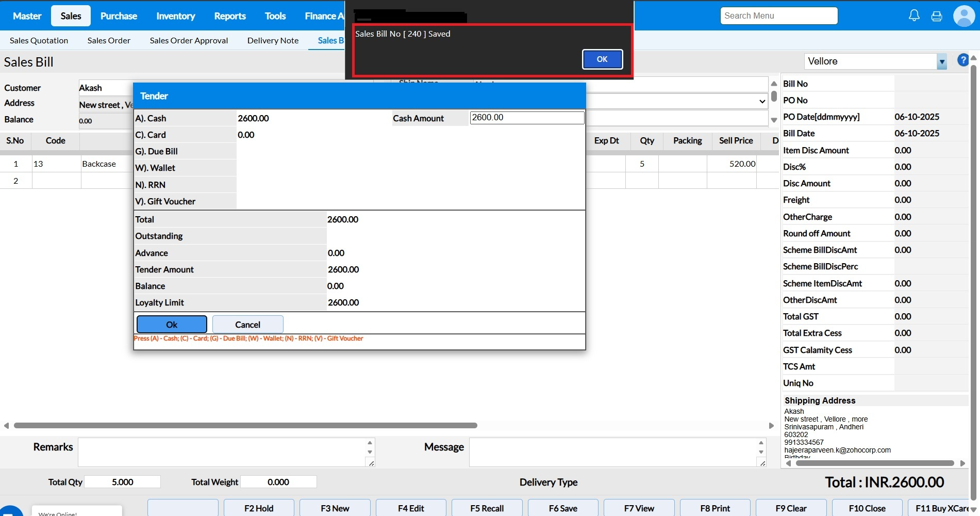The image size is (980, 516).
Task: Open the Master menu
Action: [x=27, y=16]
